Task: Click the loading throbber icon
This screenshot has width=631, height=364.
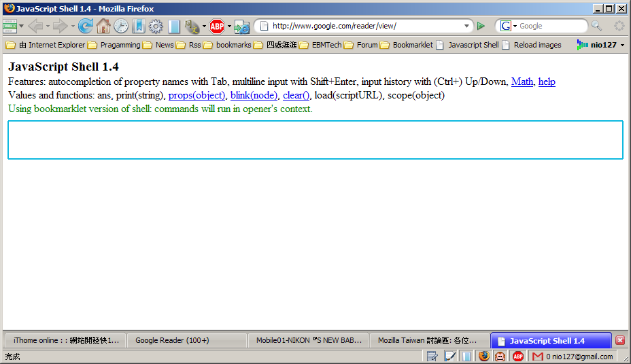Action: (619, 26)
